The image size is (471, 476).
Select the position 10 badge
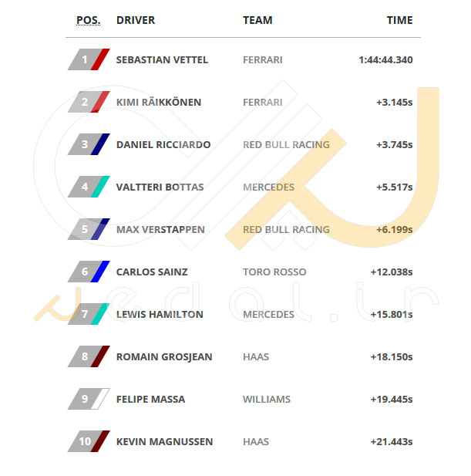point(89,441)
